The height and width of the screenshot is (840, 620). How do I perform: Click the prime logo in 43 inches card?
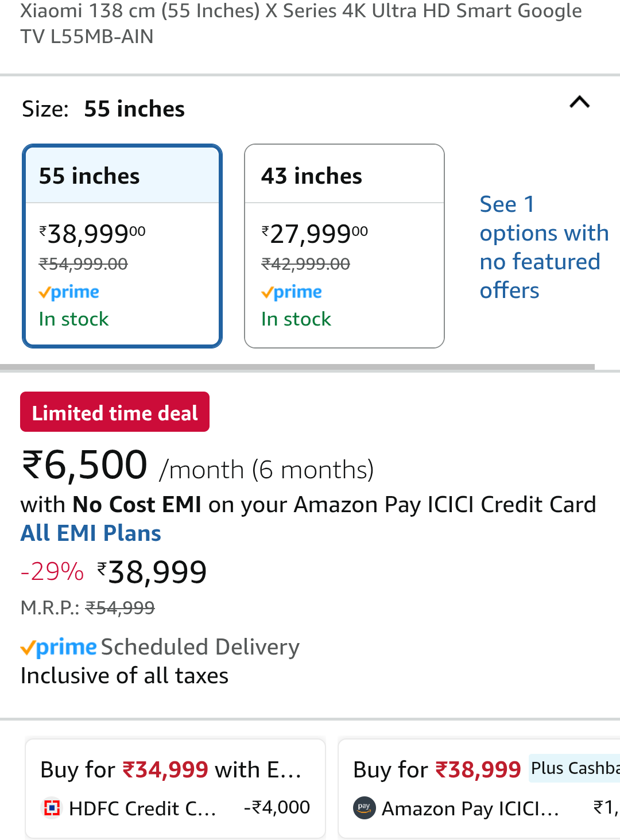click(x=292, y=292)
